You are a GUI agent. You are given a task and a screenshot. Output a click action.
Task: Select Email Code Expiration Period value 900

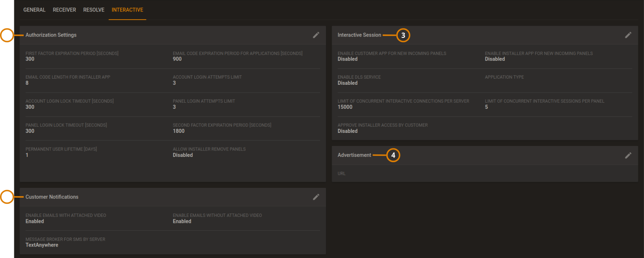[177, 59]
